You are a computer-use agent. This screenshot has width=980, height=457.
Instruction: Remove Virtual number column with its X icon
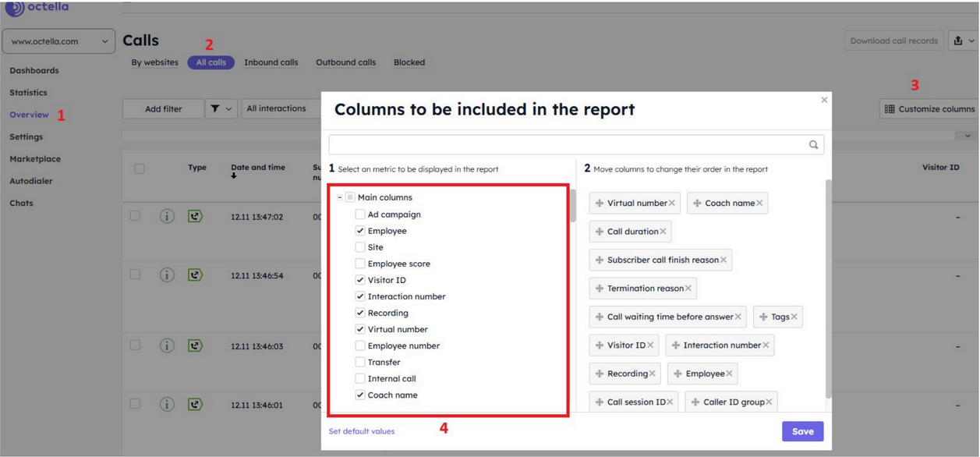[x=672, y=204]
